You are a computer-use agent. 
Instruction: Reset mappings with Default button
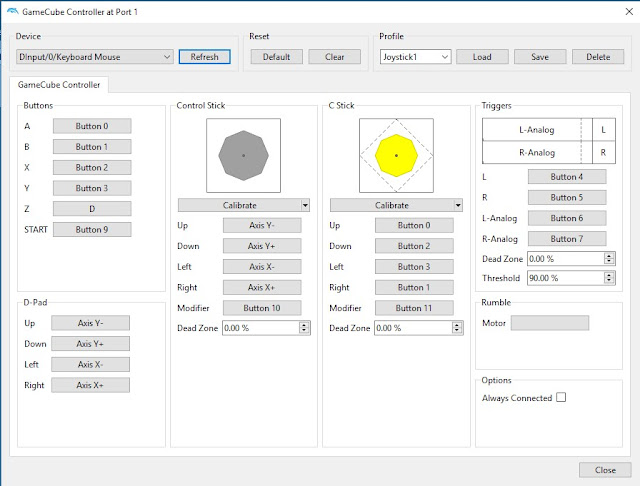pyautogui.click(x=276, y=57)
